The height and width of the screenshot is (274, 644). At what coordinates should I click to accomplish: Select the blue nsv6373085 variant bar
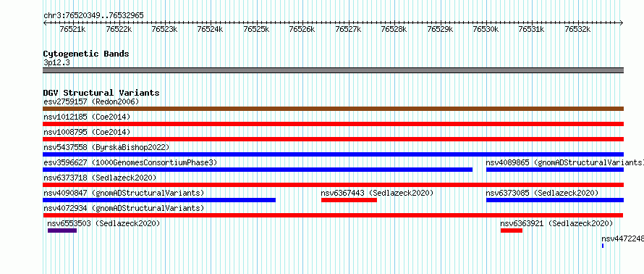coord(555,200)
